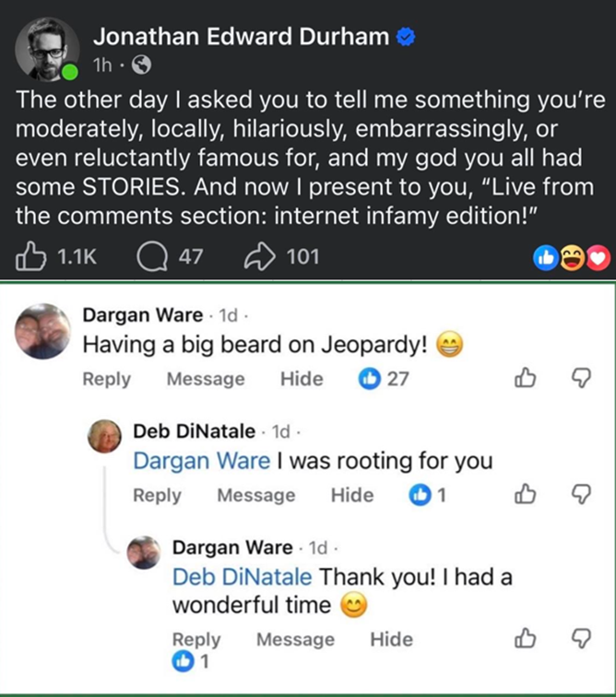Open Deb DiNatale's avatar thumbnail
The image size is (616, 697).
tap(106, 439)
